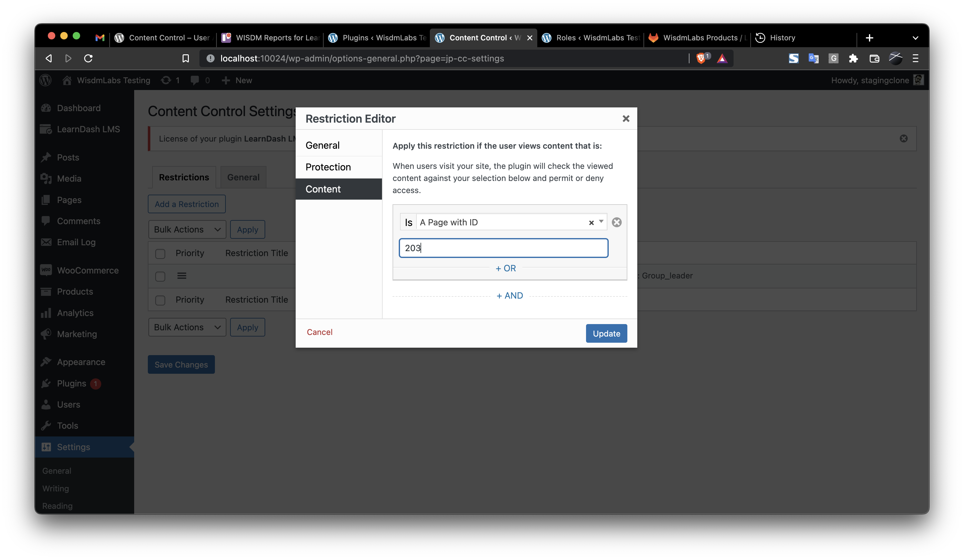
Task: Expand the A Page with ID dropdown
Action: [x=601, y=222]
